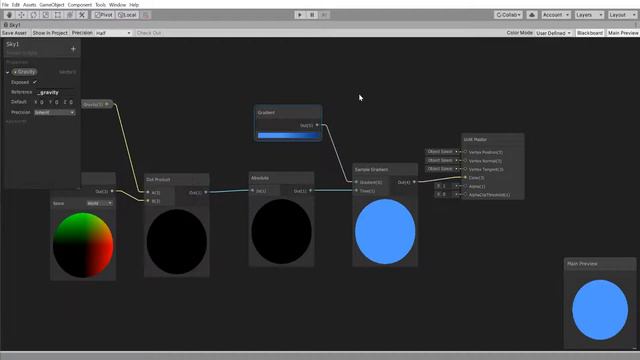The image size is (640, 360).
Task: Open the Layers dropdown
Action: (589, 15)
